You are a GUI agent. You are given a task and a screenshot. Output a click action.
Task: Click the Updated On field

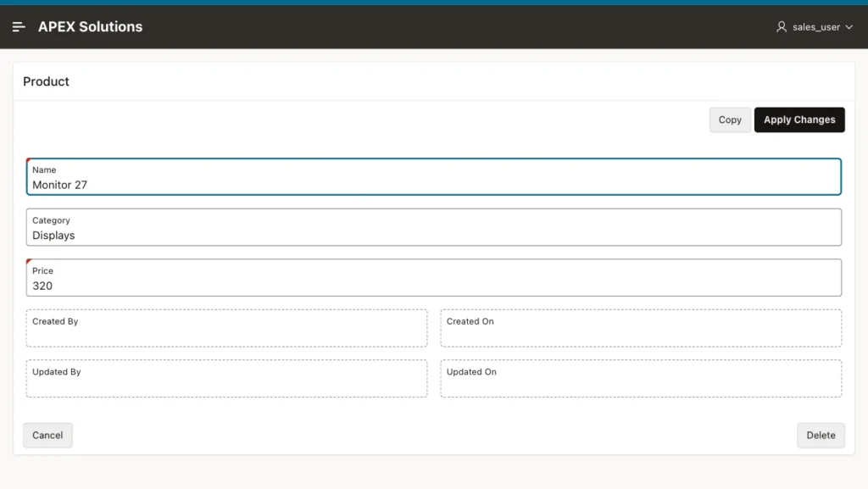pyautogui.click(x=641, y=378)
